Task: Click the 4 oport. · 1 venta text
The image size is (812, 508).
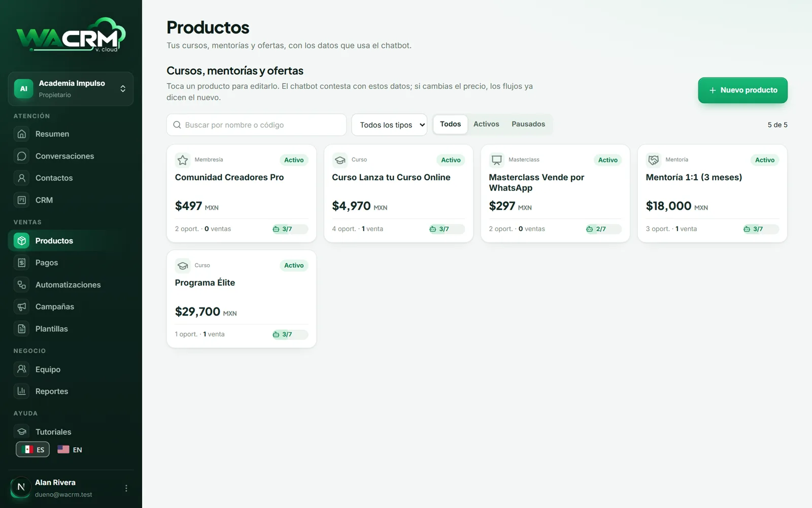Action: (x=357, y=229)
